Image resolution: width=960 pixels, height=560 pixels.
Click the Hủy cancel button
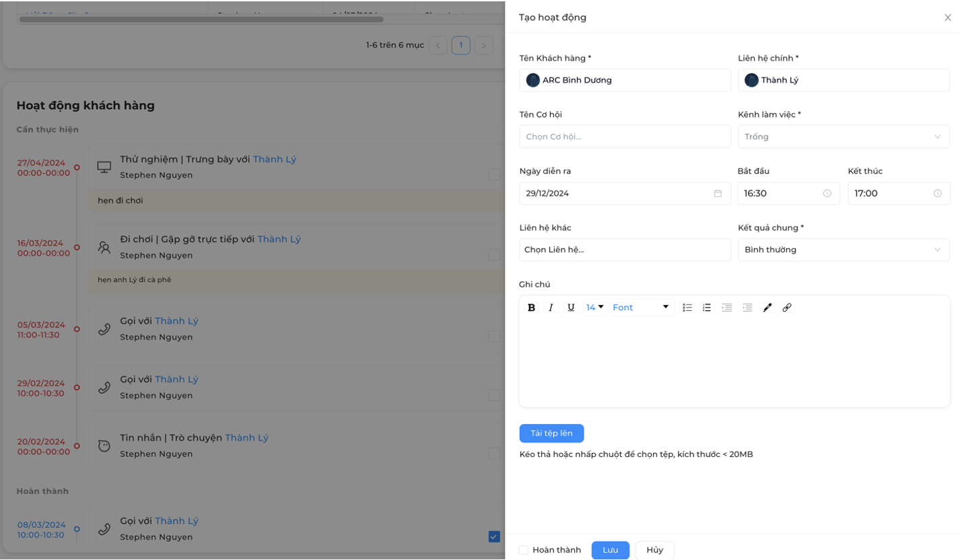[654, 550]
